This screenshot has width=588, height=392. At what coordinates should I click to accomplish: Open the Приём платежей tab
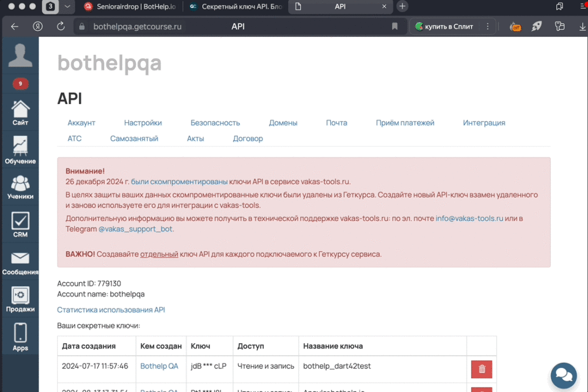[405, 122]
